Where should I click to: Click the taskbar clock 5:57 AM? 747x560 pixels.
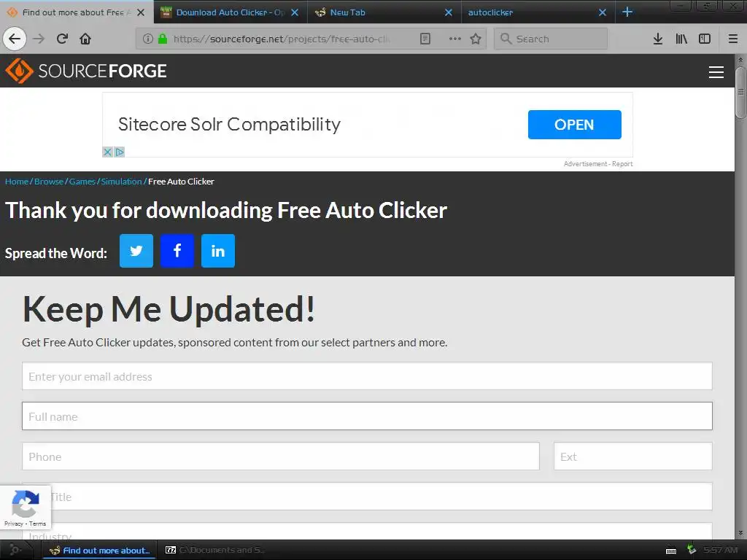[x=720, y=550]
